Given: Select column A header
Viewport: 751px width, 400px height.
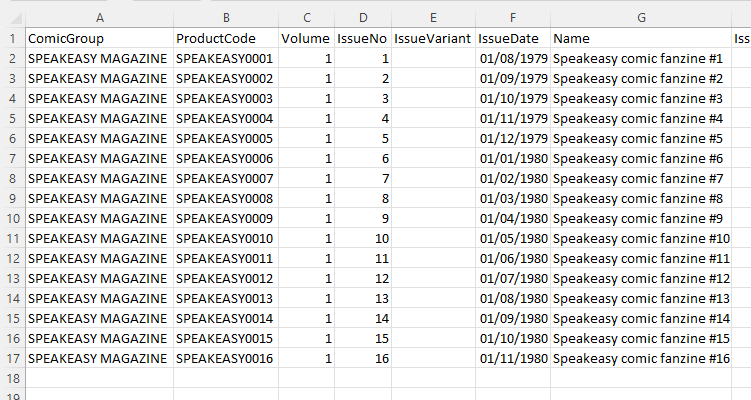Looking at the screenshot, I should 98,18.
